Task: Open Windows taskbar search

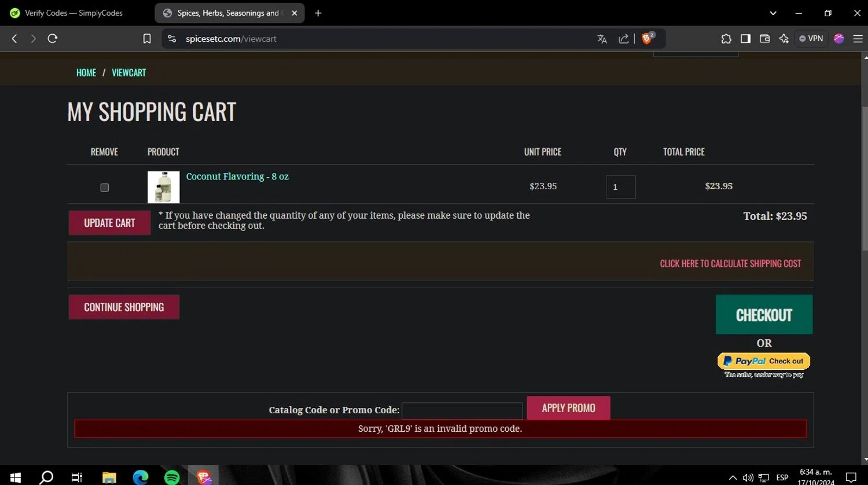Action: click(x=46, y=477)
